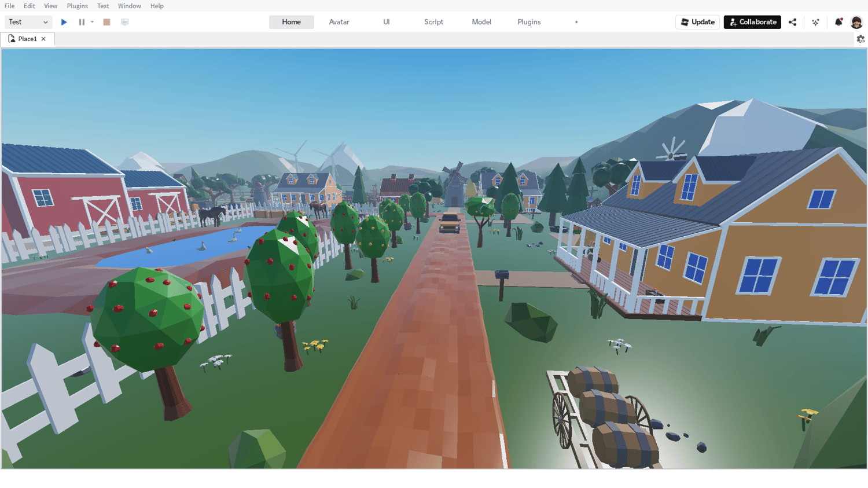Open the arrow next to Pause
This screenshot has height=488, width=868.
tap(92, 22)
